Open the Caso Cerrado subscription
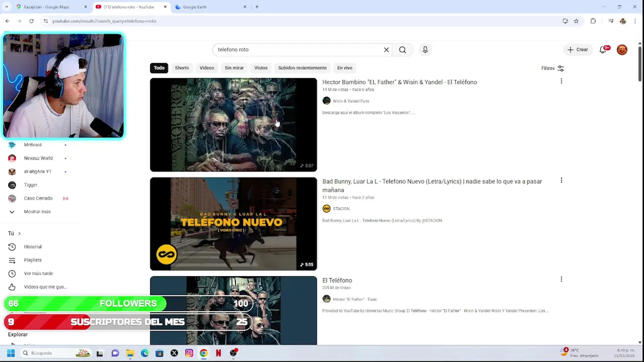Screen dimensions: 644x362 click(38, 198)
